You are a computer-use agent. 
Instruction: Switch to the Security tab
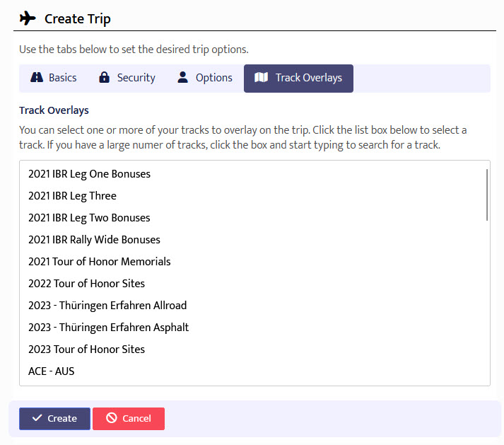click(x=127, y=78)
